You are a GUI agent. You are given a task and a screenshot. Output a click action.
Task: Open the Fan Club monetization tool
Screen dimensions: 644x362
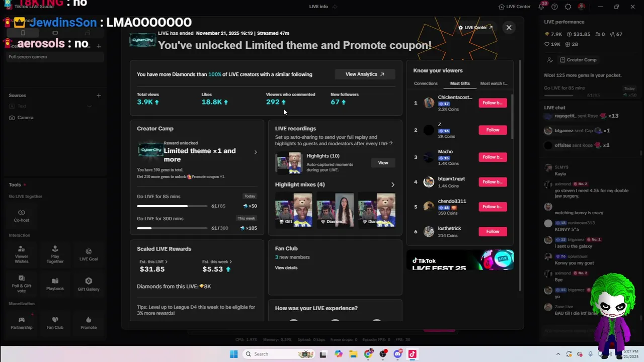[55, 323]
